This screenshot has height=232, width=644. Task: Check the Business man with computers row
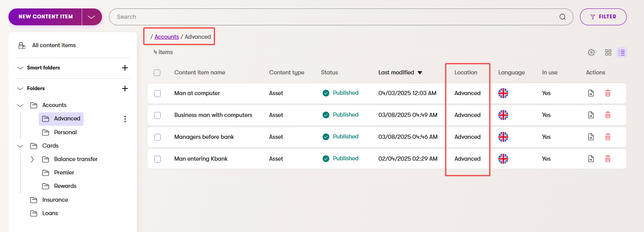click(x=157, y=115)
